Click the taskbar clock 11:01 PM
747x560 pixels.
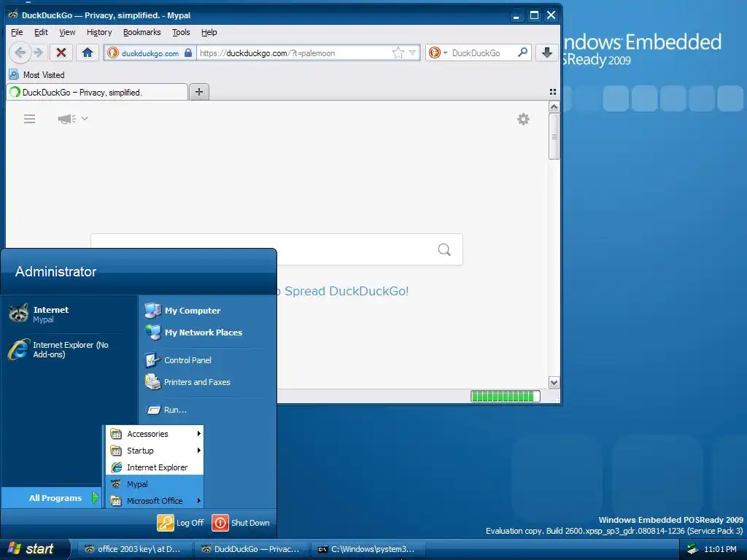click(x=720, y=549)
